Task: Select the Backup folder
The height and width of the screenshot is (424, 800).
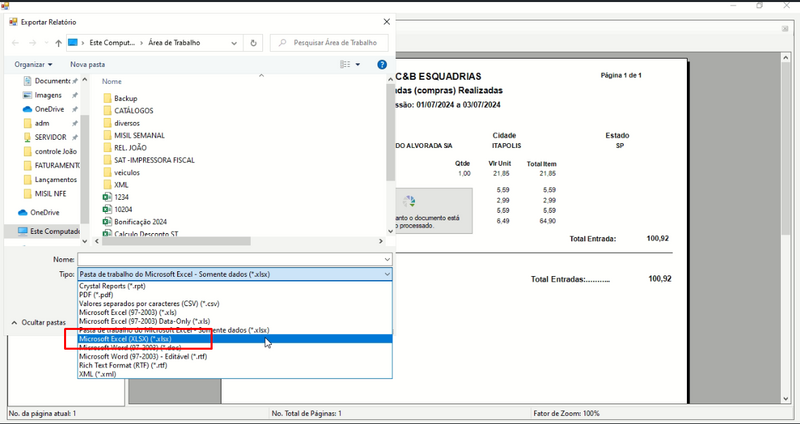Action: (126, 98)
